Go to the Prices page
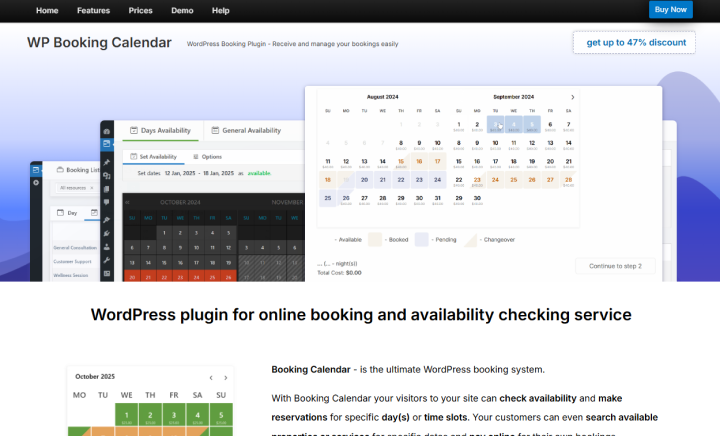Image resolution: width=720 pixels, height=436 pixels. click(x=140, y=11)
